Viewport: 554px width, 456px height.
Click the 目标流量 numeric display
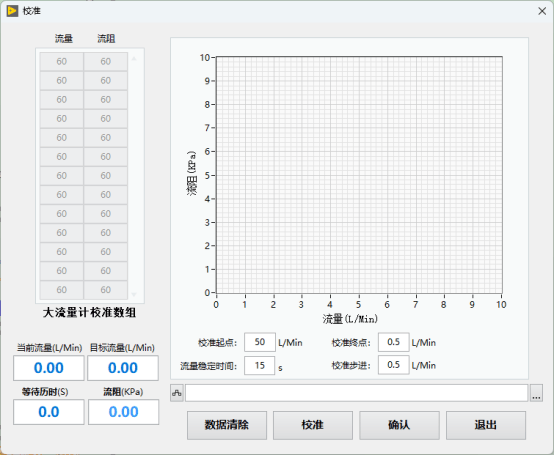pyautogui.click(x=123, y=368)
